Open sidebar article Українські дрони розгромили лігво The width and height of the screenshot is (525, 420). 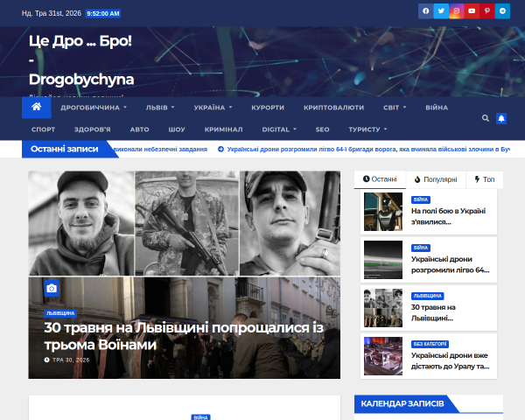click(451, 264)
